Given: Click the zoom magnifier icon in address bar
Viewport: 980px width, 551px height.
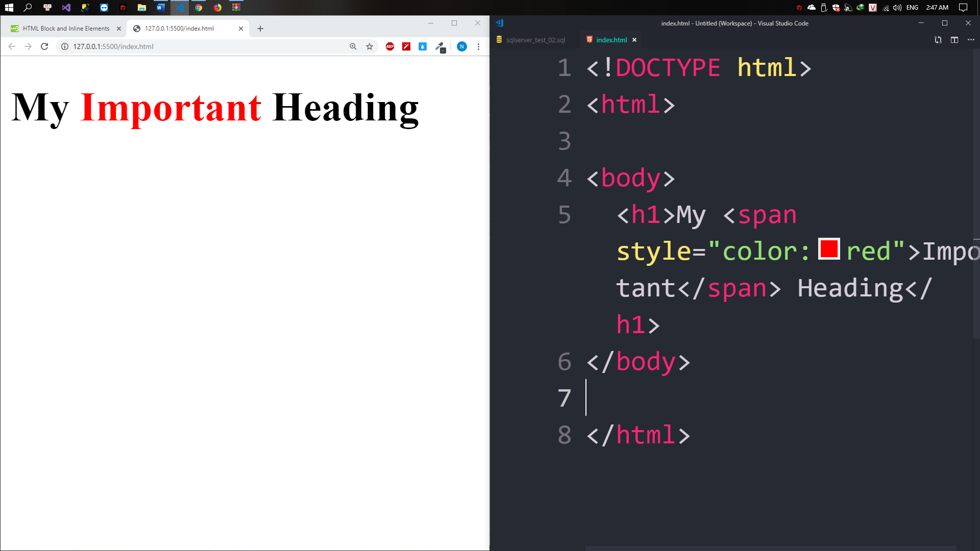Looking at the screenshot, I should [x=353, y=46].
